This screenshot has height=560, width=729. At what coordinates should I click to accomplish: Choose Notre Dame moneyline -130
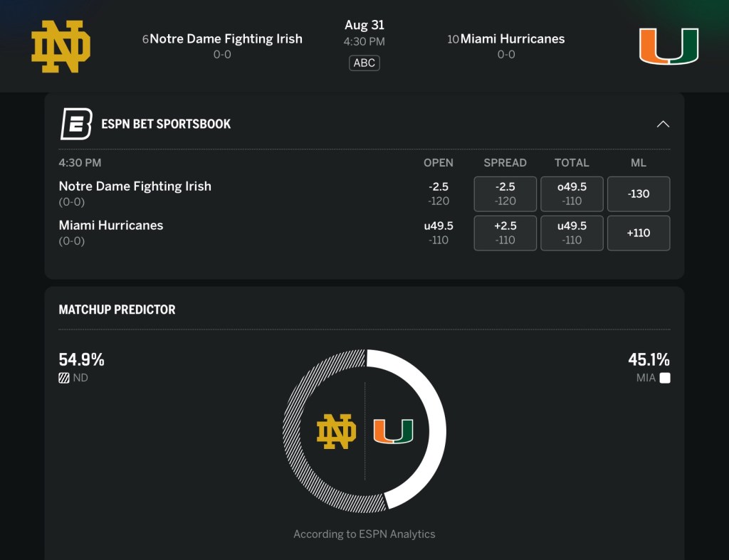[639, 194]
